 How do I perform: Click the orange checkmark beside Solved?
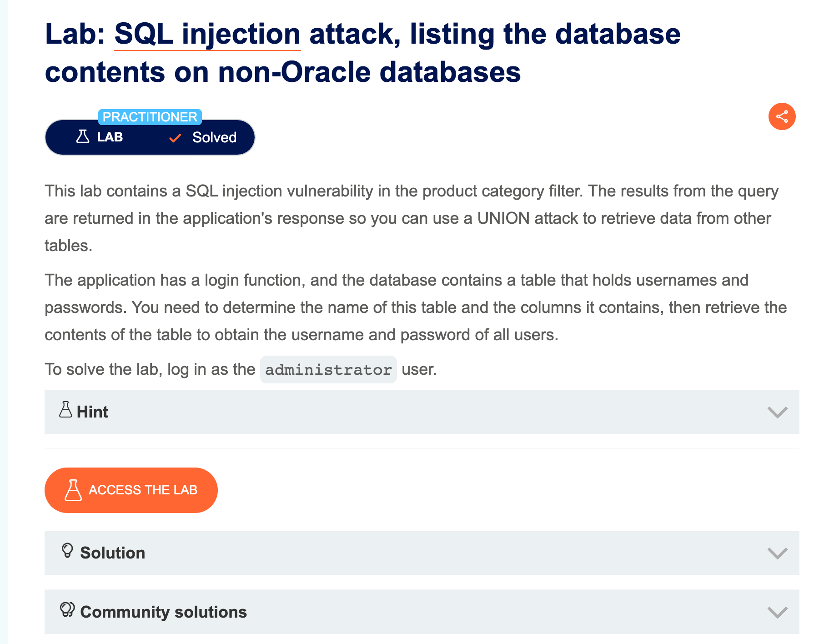pos(175,138)
